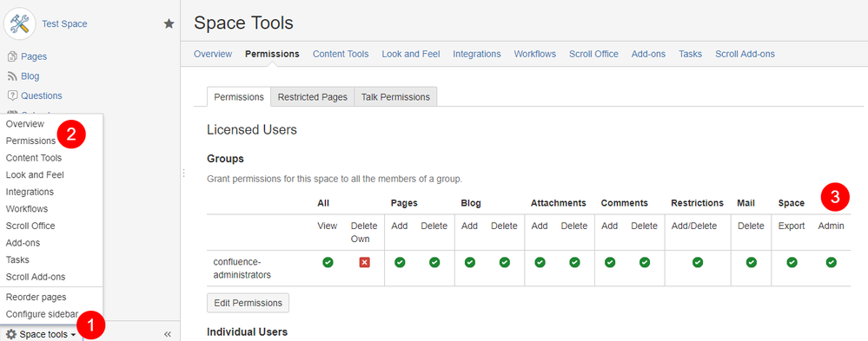
Task: Open the Scroll Add-ons header tab
Action: coord(745,54)
